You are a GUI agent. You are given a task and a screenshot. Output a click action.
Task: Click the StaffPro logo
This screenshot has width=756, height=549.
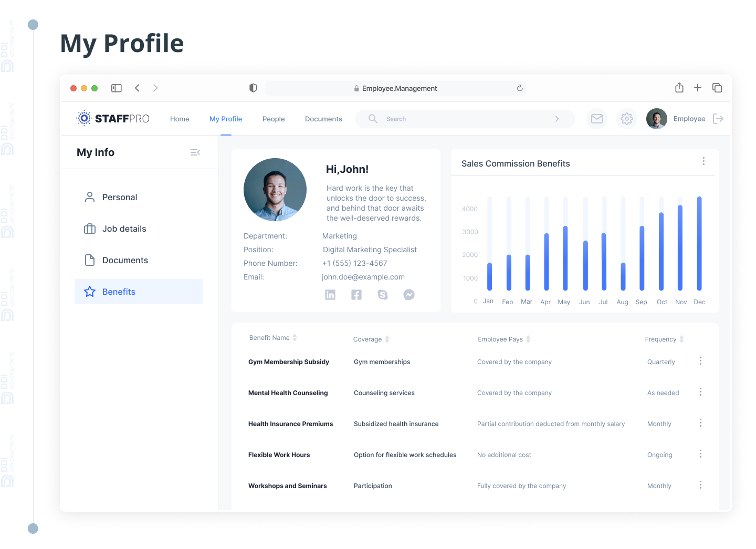point(113,118)
